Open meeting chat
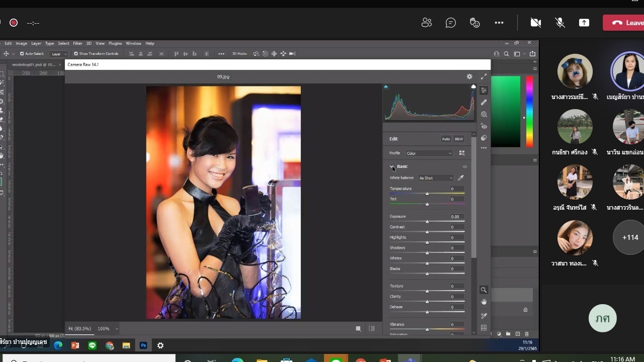Screen dimensions: 644x362 [451, 23]
